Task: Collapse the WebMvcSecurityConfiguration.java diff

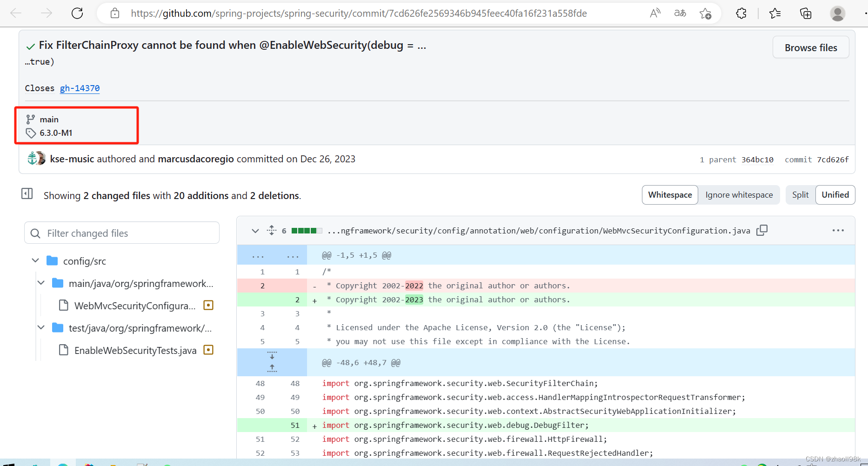Action: (x=255, y=231)
